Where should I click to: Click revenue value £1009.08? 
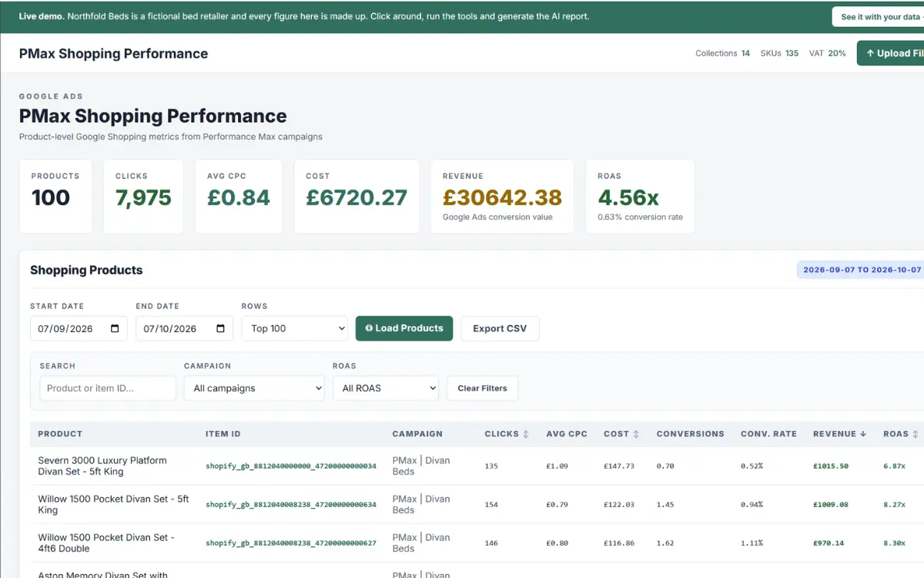[x=831, y=505]
